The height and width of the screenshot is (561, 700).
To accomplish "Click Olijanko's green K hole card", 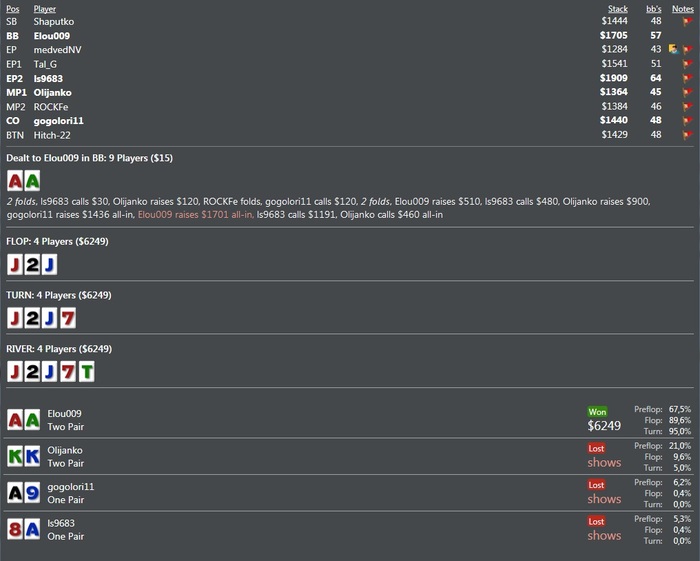I will (15, 456).
